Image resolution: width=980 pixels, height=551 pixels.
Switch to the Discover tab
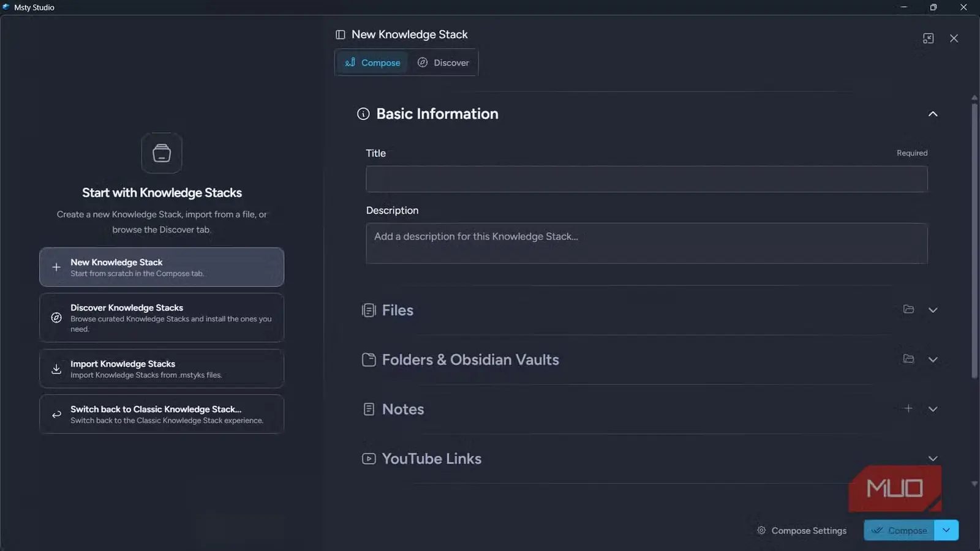pyautogui.click(x=443, y=62)
